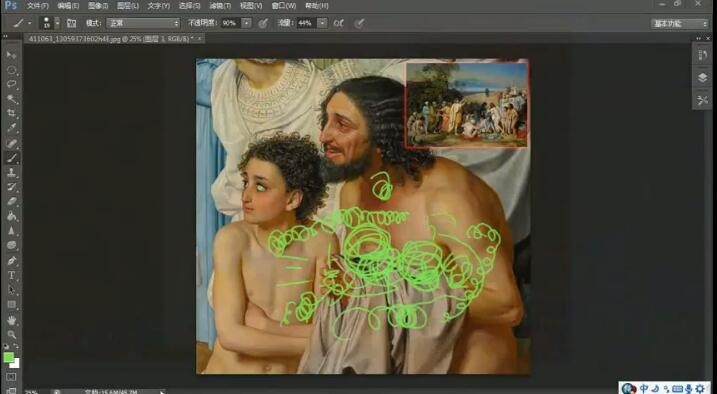This screenshot has height=394, width=717.
Task: Select the Lasso tool
Action: [12, 85]
